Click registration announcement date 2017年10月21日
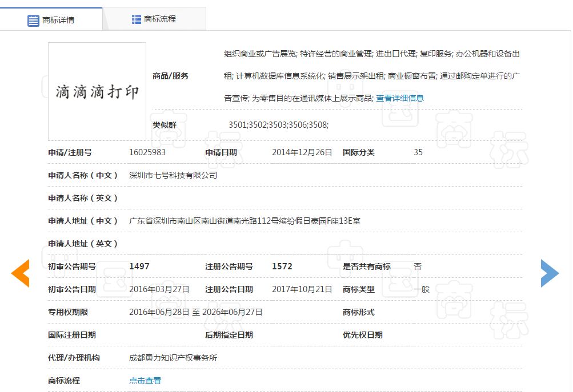This screenshot has width=573, height=392. point(302,289)
